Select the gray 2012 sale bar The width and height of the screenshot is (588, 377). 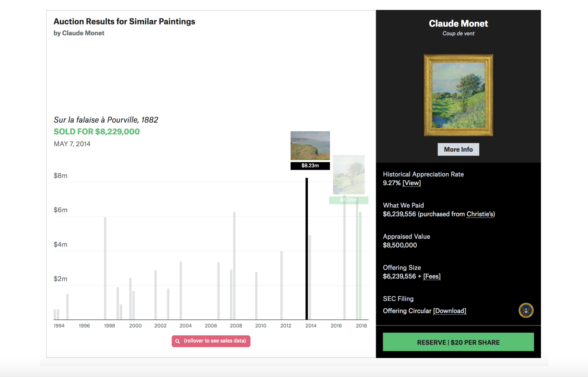tap(282, 285)
